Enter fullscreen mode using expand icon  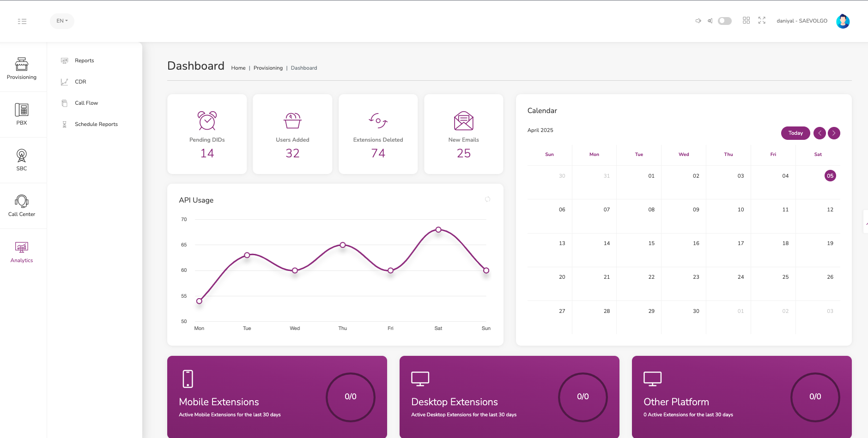762,20
